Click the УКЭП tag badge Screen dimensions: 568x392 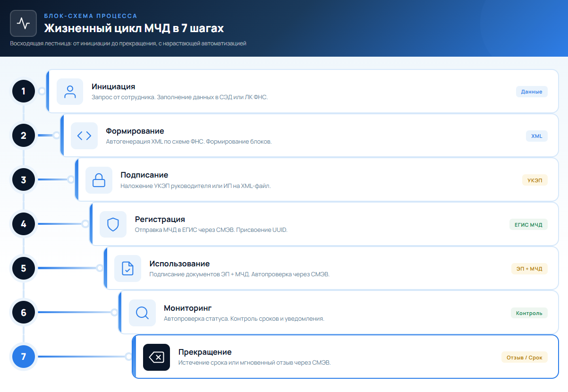click(535, 180)
